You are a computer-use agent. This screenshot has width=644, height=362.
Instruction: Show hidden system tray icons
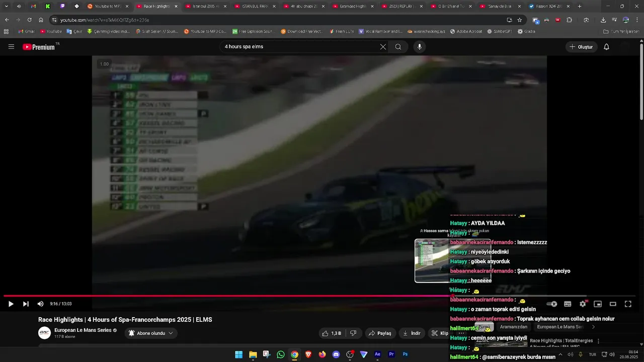pyautogui.click(x=560, y=354)
